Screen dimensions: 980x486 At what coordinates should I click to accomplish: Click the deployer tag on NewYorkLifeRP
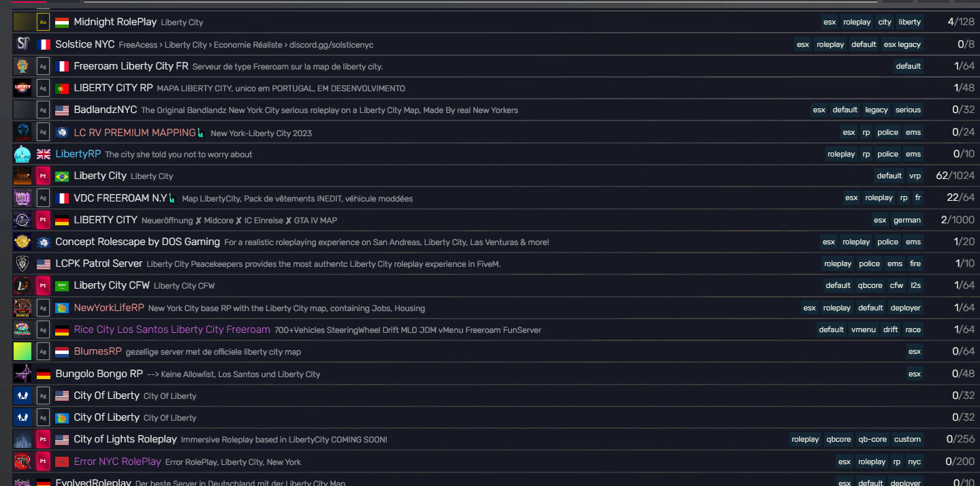(906, 308)
